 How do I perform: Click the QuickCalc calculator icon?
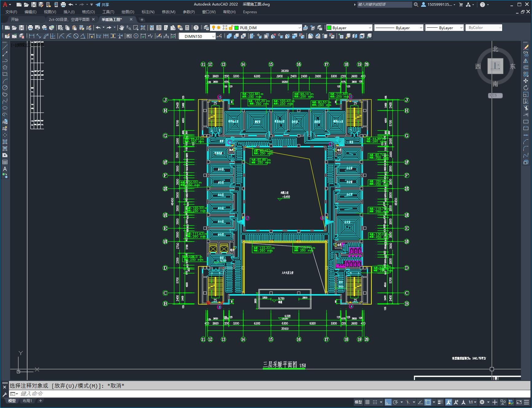tap(187, 28)
